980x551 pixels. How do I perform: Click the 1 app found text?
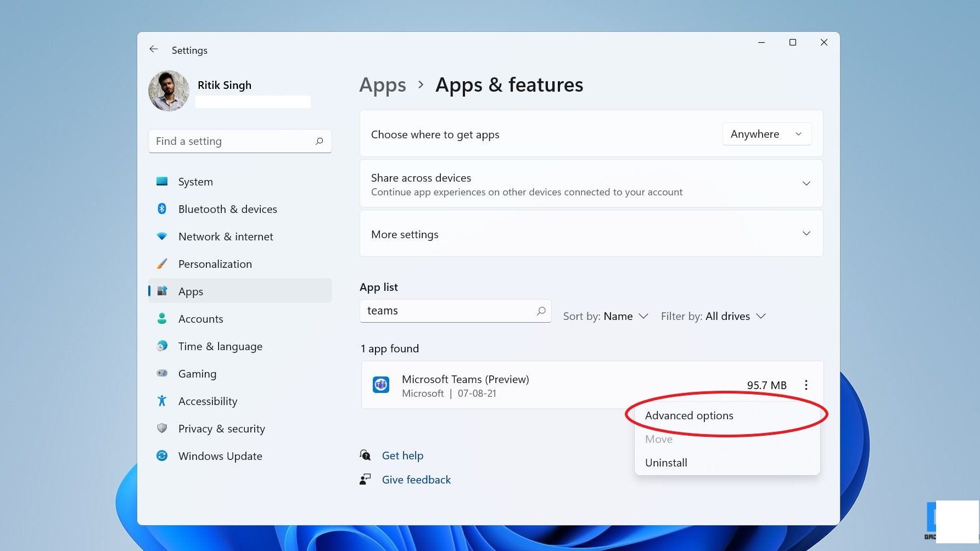(390, 348)
